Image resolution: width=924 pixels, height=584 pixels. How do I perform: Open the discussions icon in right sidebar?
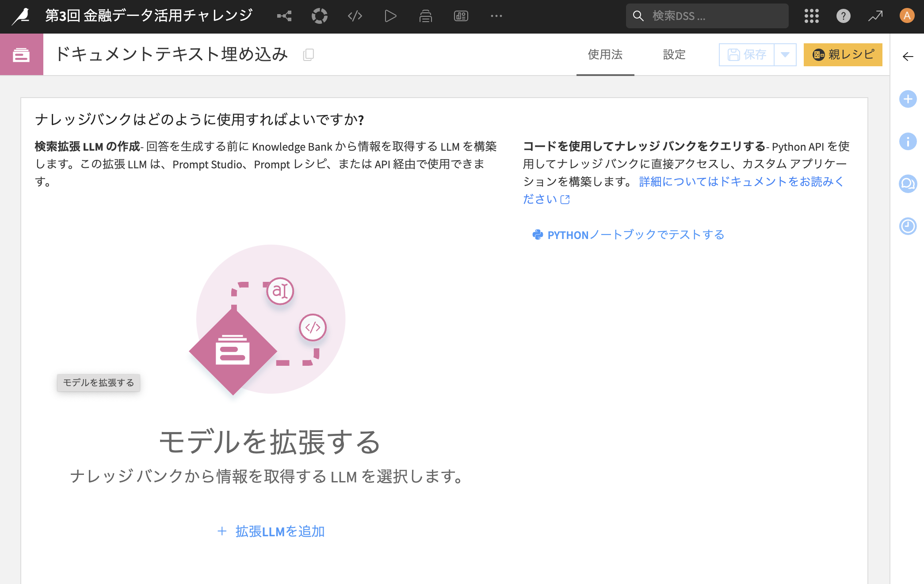click(x=908, y=184)
